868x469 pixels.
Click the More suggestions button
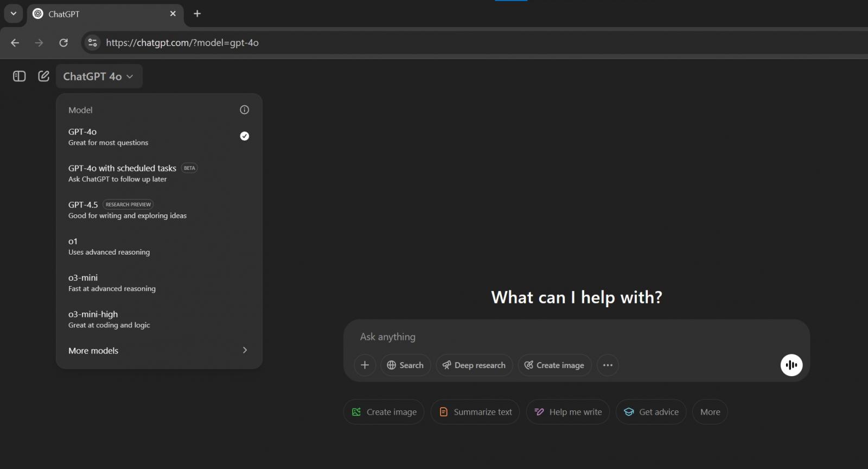click(x=710, y=411)
